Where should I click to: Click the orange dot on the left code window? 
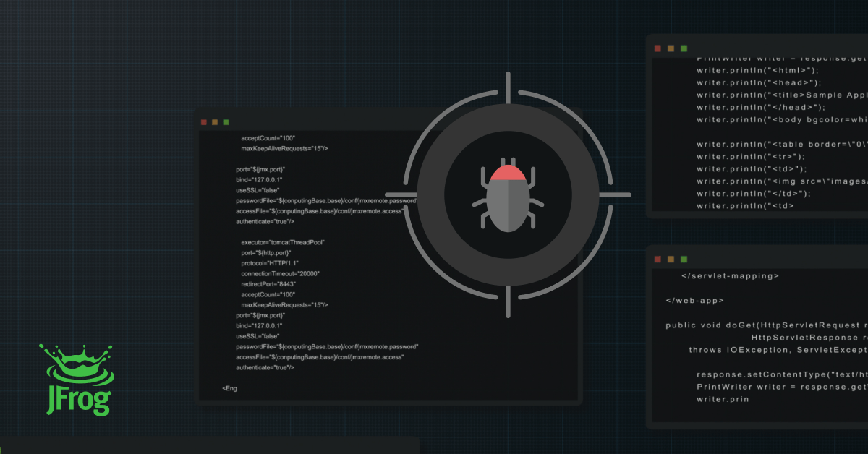(x=215, y=122)
